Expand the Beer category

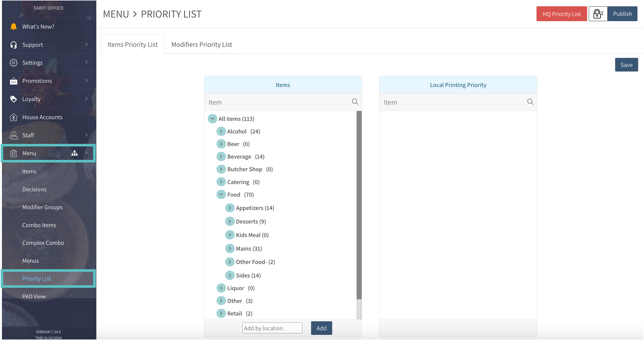(x=221, y=144)
